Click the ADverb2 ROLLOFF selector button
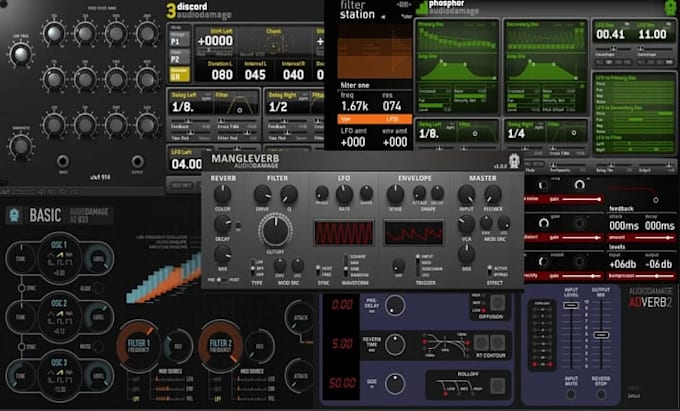This screenshot has width=680, height=411. pos(497,385)
